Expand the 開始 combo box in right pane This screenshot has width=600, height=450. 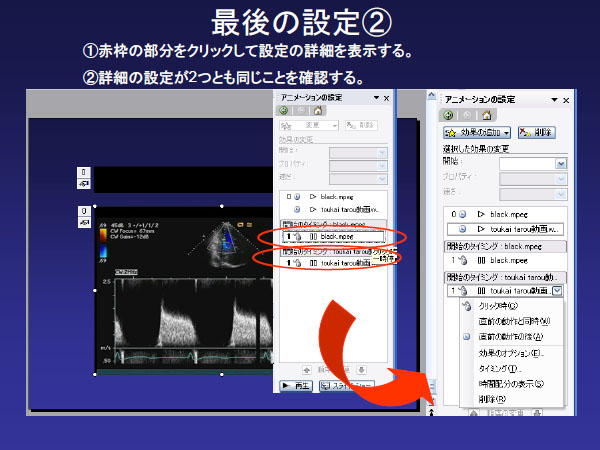point(560,163)
